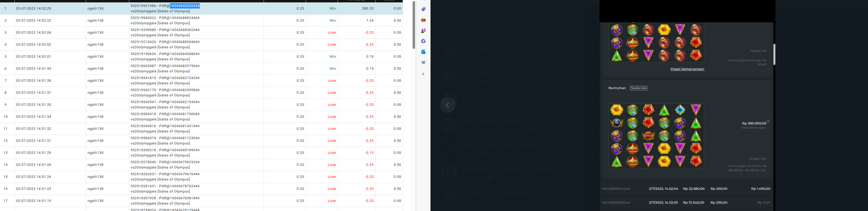Click the timestamp 02-07-2023 14:51:45
Image resolution: width=868 pixels, height=211 pixels.
coord(34,69)
